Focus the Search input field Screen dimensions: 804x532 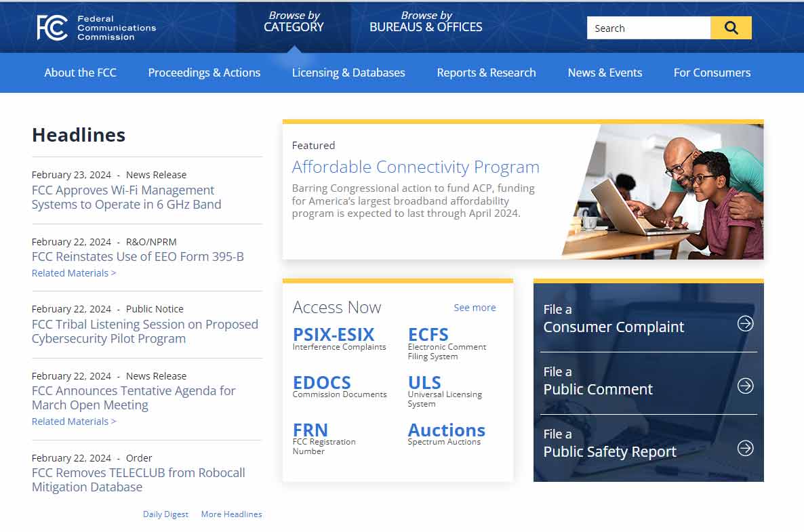(649, 28)
